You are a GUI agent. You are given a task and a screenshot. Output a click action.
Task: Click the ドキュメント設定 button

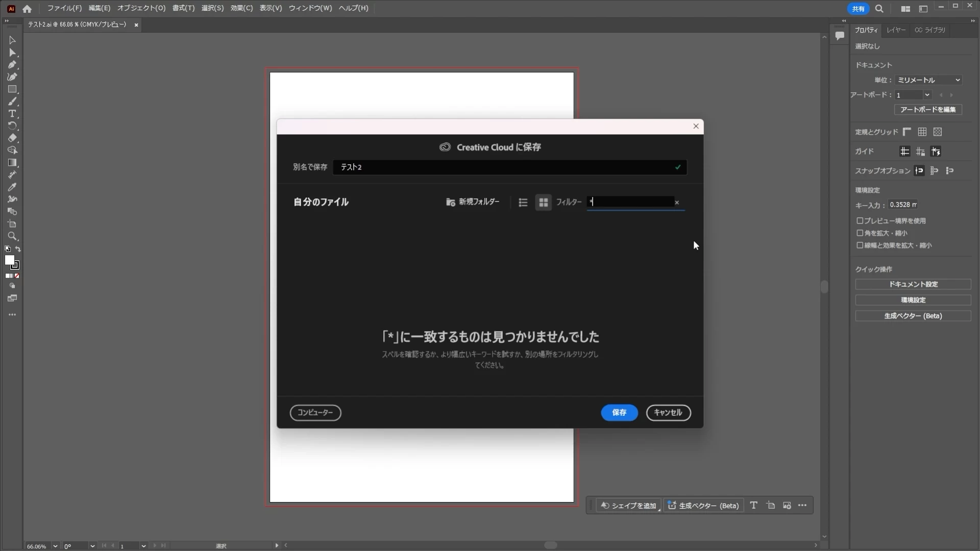point(913,284)
